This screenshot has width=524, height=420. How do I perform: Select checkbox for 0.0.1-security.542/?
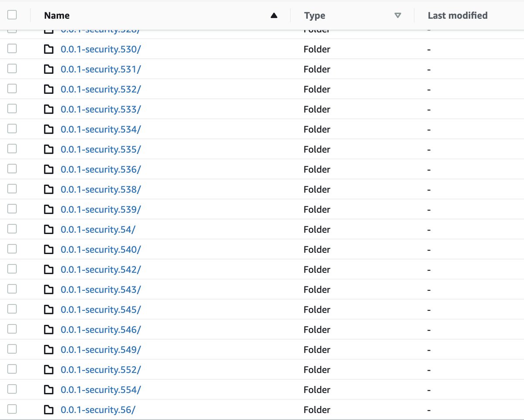(x=12, y=269)
